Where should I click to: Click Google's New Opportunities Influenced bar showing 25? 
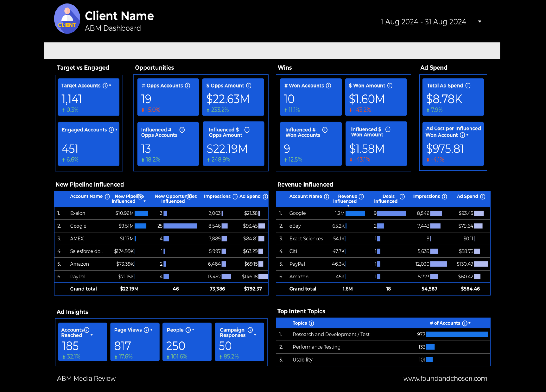[180, 226]
